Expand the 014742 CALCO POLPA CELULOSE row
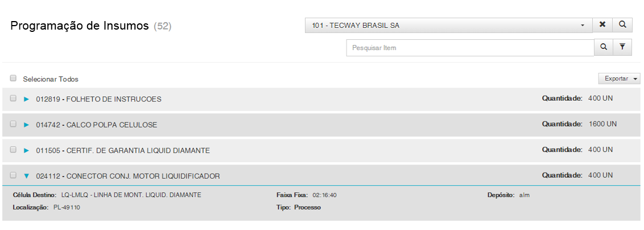This screenshot has width=644, height=230. point(26,125)
